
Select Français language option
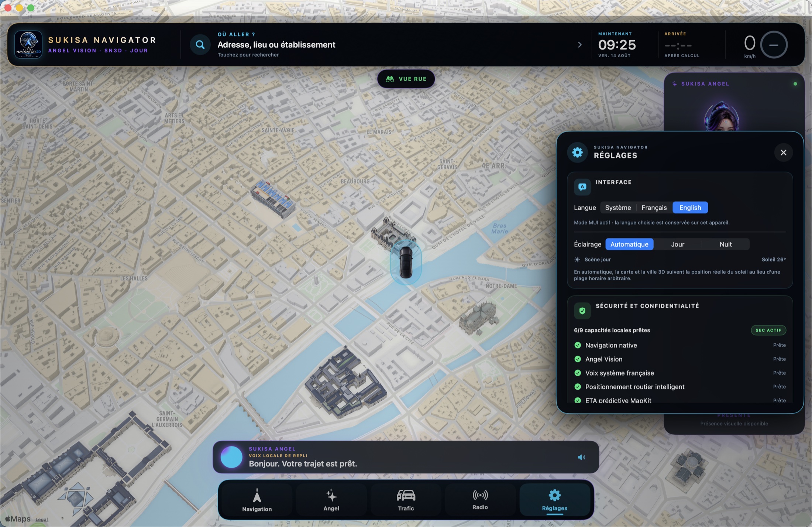(x=654, y=208)
